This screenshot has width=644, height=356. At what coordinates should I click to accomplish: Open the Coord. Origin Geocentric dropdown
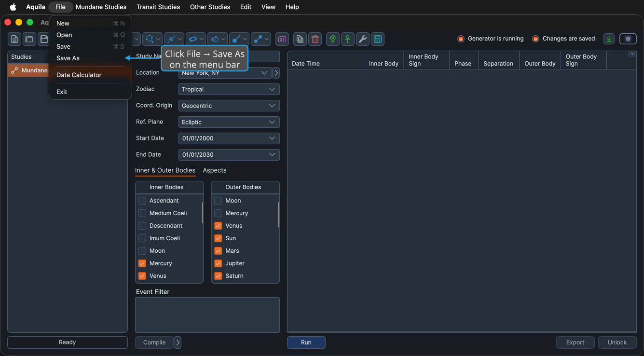click(x=229, y=106)
